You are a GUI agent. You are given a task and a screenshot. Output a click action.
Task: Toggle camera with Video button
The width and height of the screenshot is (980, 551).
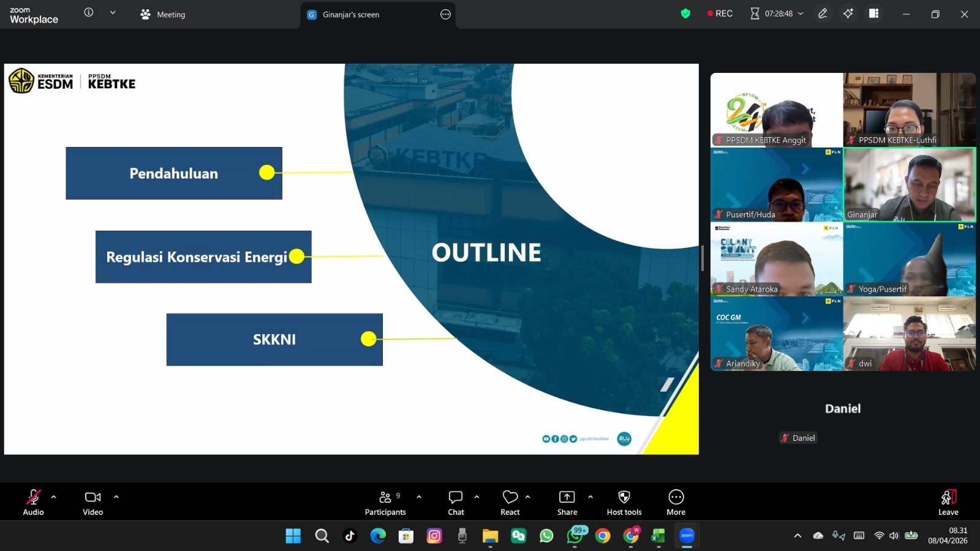92,503
